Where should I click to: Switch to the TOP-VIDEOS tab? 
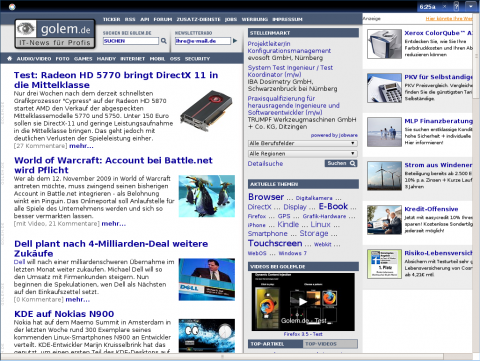pos(330,344)
